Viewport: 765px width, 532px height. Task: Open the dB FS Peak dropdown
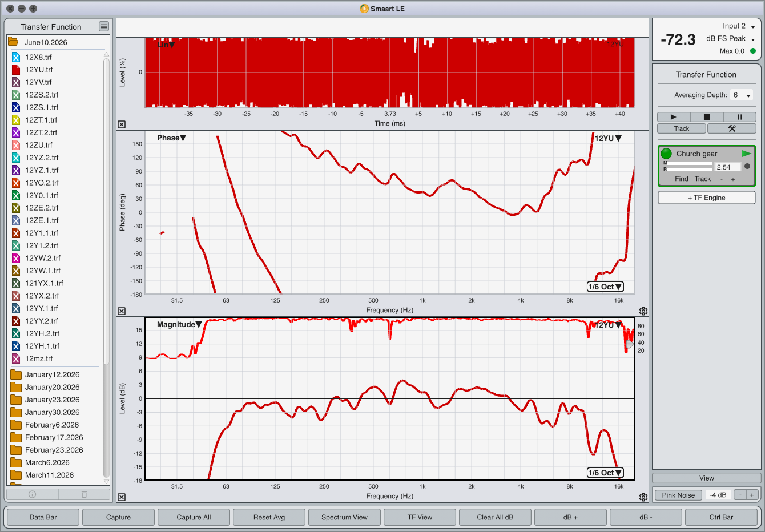click(x=731, y=39)
